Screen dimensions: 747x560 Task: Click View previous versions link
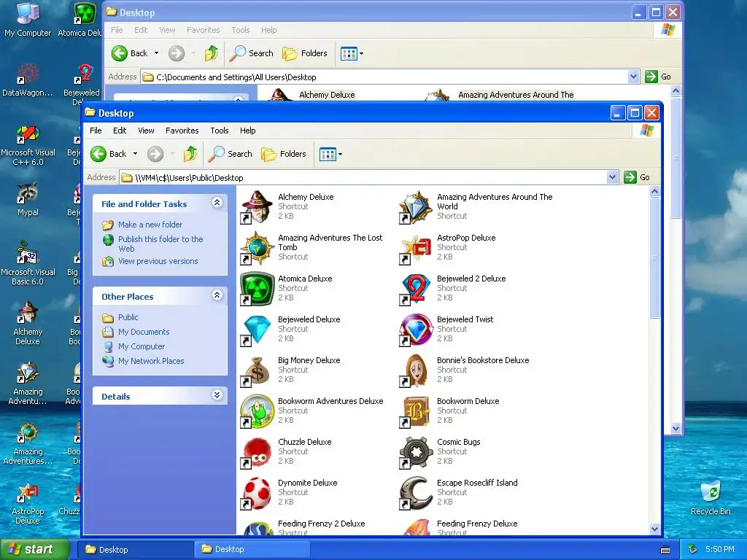(158, 261)
